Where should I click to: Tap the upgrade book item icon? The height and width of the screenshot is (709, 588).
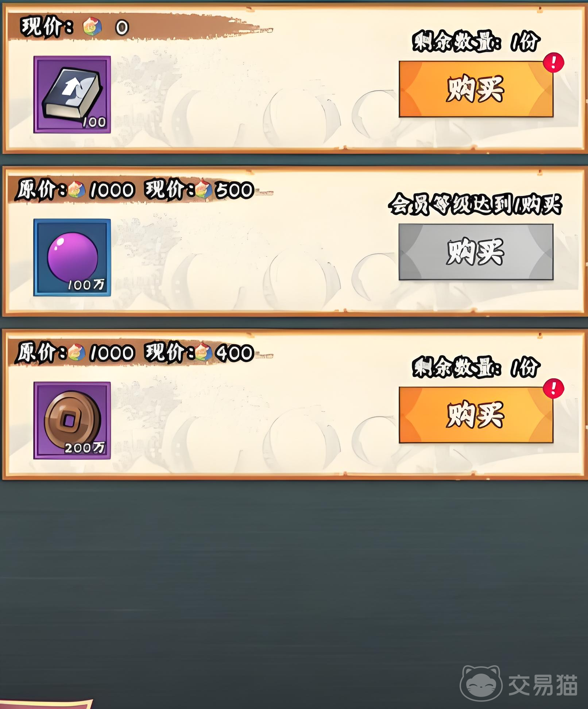coord(72,94)
